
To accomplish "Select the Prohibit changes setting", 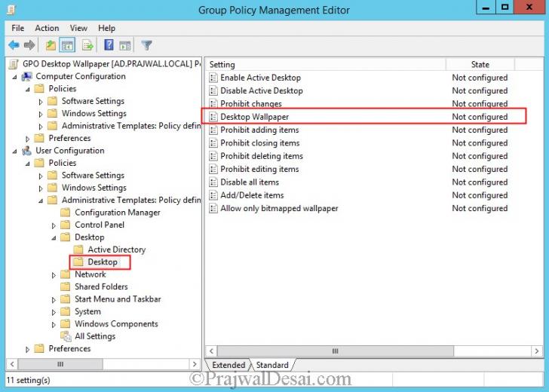I will click(x=251, y=104).
